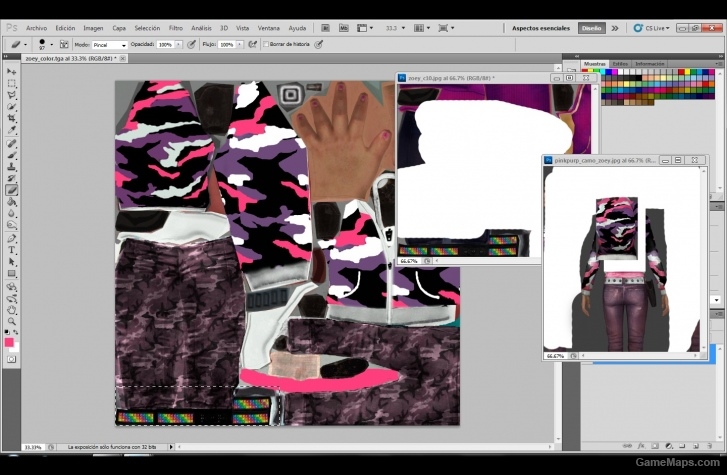Screen dimensions: 727x475
Task: Select the Rectangular Marquee tool
Action: click(11, 83)
